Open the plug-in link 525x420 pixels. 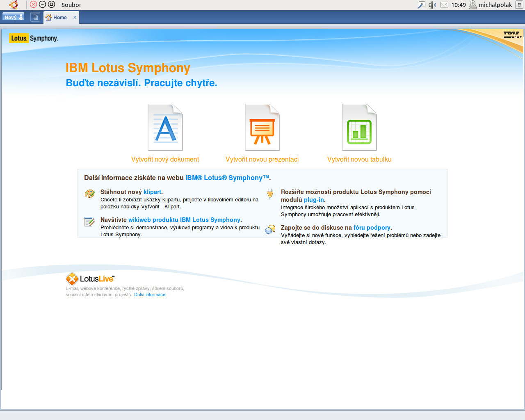click(314, 200)
